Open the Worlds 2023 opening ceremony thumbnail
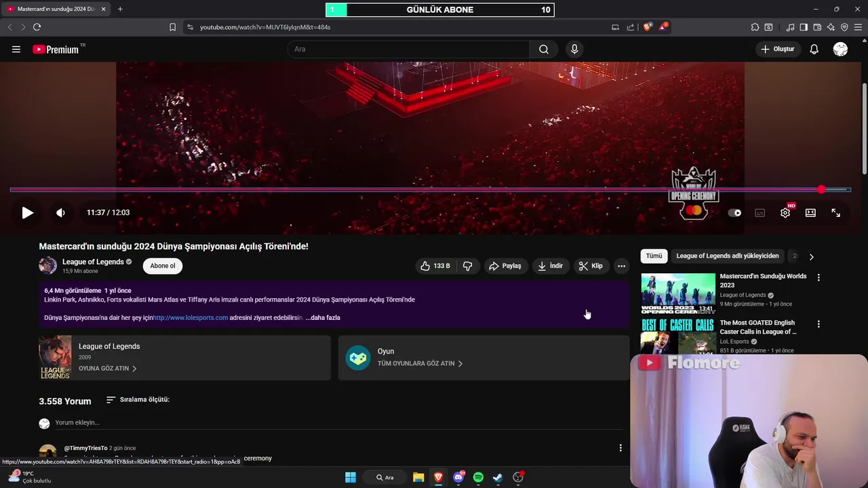 pos(678,293)
